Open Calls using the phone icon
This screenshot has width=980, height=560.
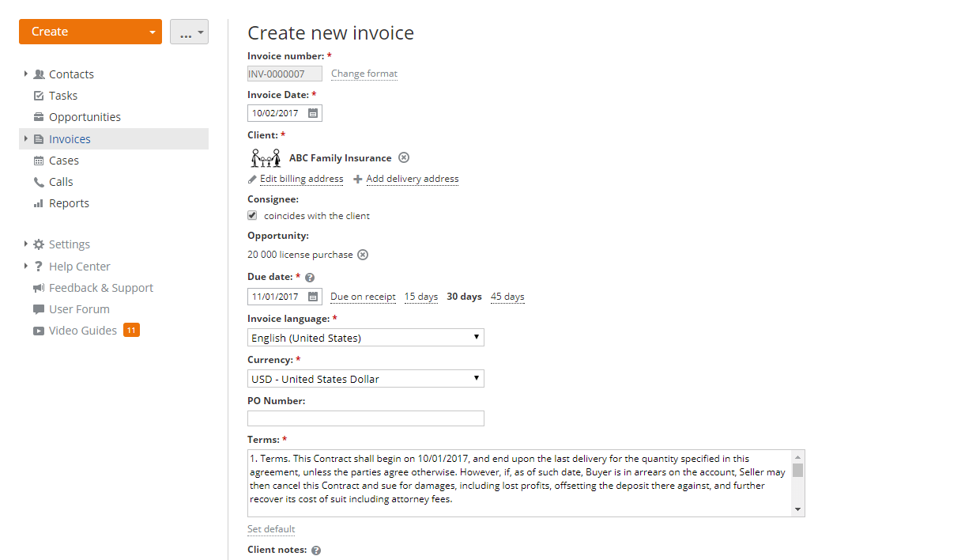[x=37, y=181]
